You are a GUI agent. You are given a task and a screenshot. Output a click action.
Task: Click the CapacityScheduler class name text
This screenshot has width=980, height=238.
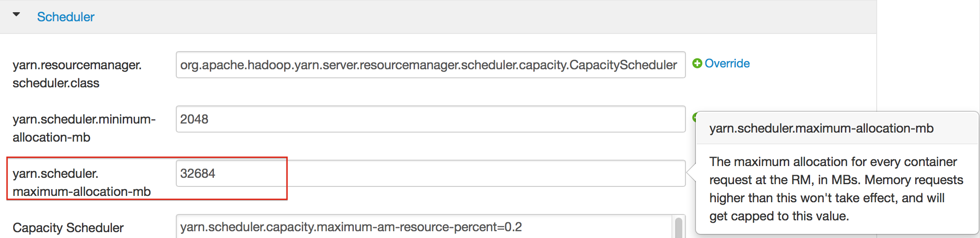pyautogui.click(x=623, y=65)
